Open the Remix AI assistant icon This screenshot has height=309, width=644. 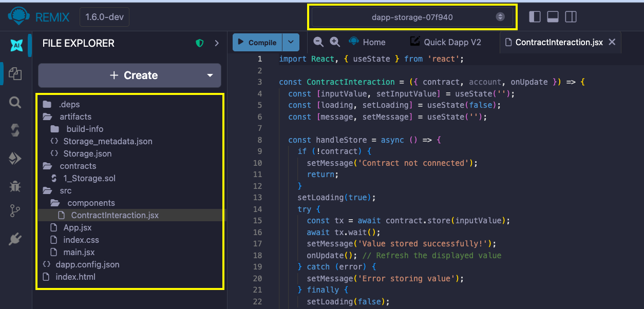click(x=16, y=46)
